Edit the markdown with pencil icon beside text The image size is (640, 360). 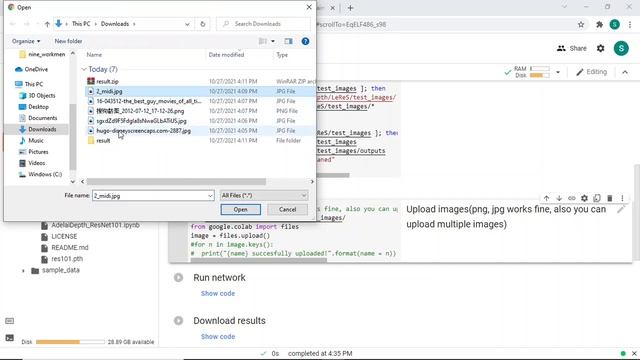[621, 209]
